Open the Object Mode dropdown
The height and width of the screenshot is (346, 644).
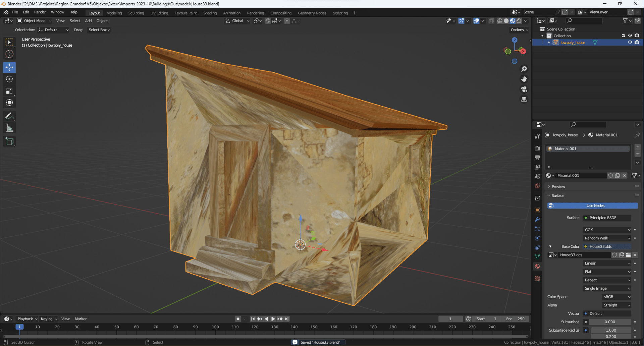[34, 21]
